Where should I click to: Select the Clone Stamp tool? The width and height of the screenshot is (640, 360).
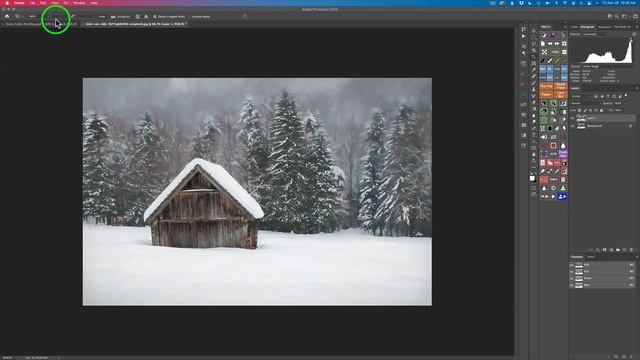533,89
